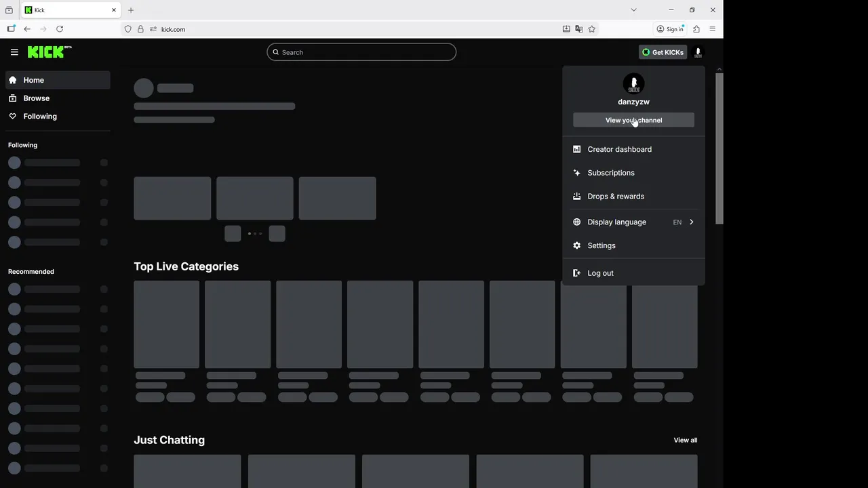Click the Kick tab title
Image resolution: width=868 pixels, height=488 pixels.
click(x=39, y=10)
